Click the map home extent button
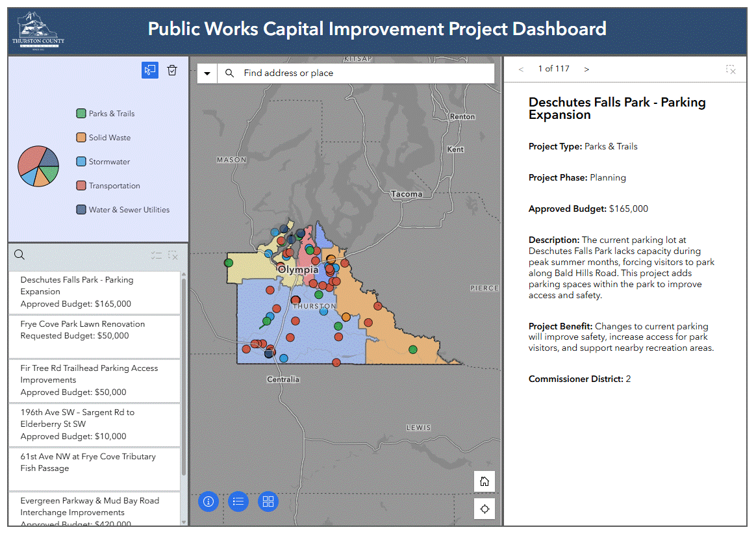Viewport: 756px width, 534px height. tap(484, 481)
